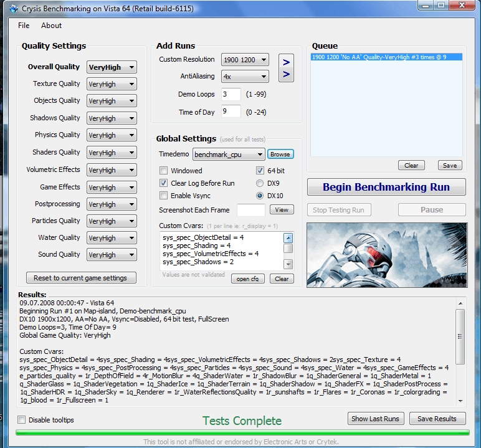The image size is (481, 448).
Task: Click Results scroll down arrow
Action: pyautogui.click(x=460, y=401)
